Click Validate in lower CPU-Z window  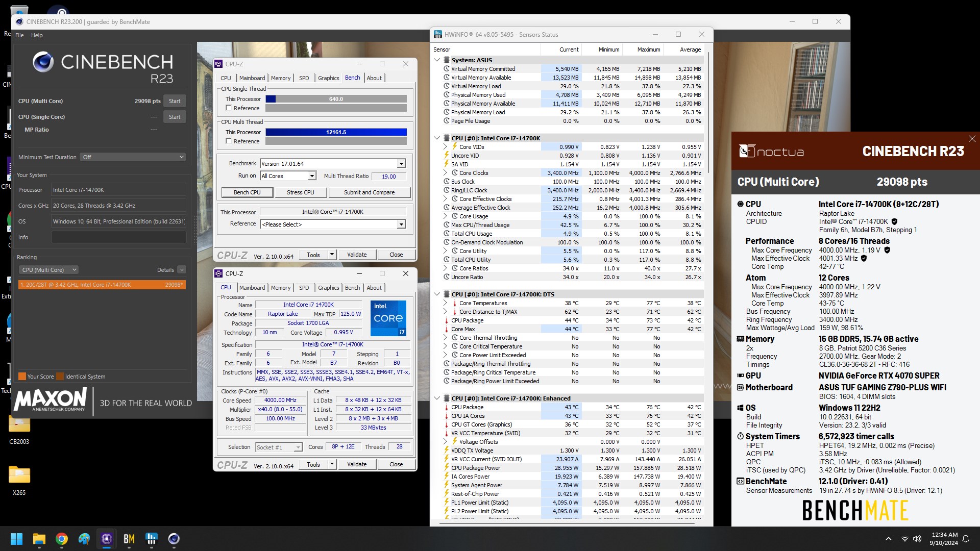(x=357, y=464)
